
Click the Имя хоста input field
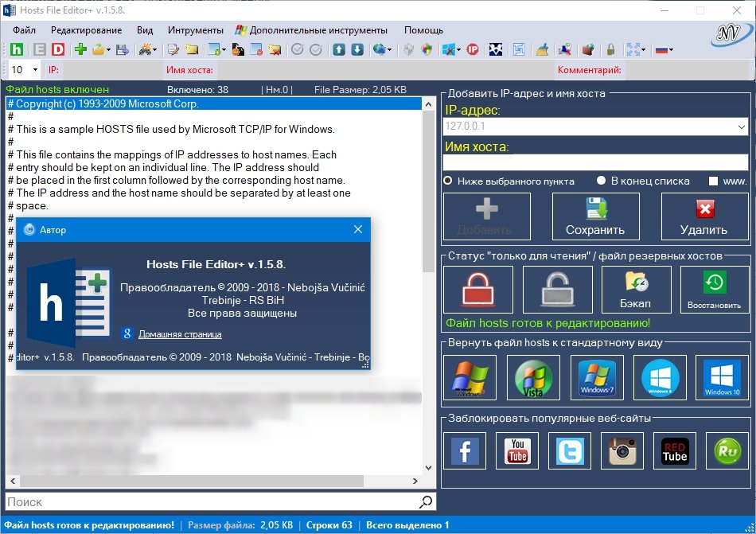point(595,162)
